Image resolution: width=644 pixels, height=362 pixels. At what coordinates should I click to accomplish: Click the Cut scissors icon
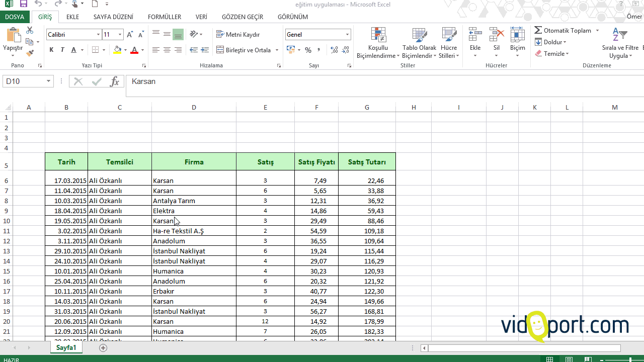[x=30, y=31]
